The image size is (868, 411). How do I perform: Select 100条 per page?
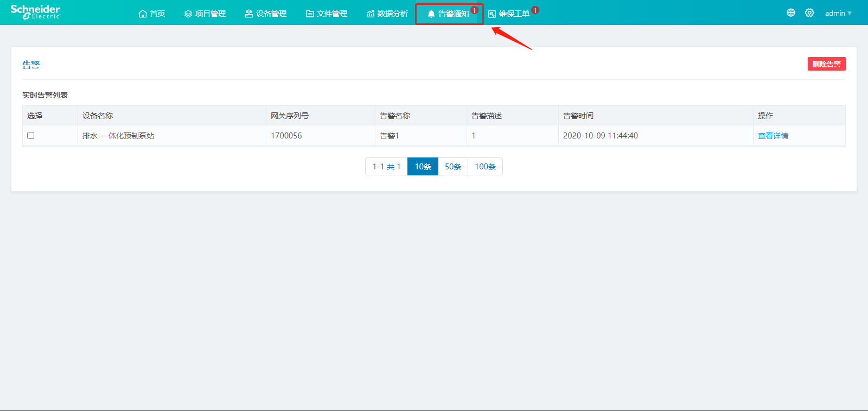pyautogui.click(x=486, y=167)
